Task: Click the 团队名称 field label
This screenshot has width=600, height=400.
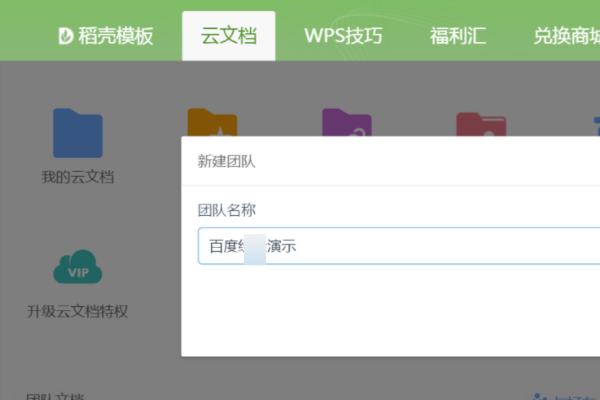Action: (227, 210)
